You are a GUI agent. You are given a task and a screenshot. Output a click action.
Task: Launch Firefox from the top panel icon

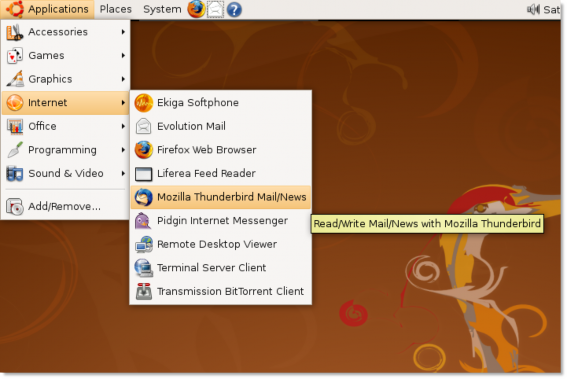196,9
